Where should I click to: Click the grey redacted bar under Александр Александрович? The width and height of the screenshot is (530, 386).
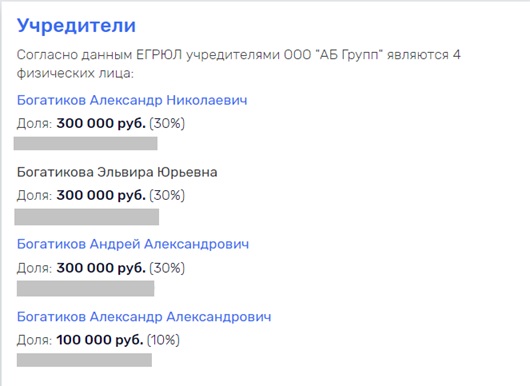pos(84,360)
